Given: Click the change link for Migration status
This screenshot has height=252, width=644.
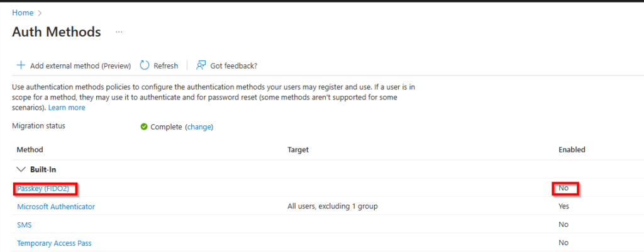Looking at the screenshot, I should tap(199, 127).
